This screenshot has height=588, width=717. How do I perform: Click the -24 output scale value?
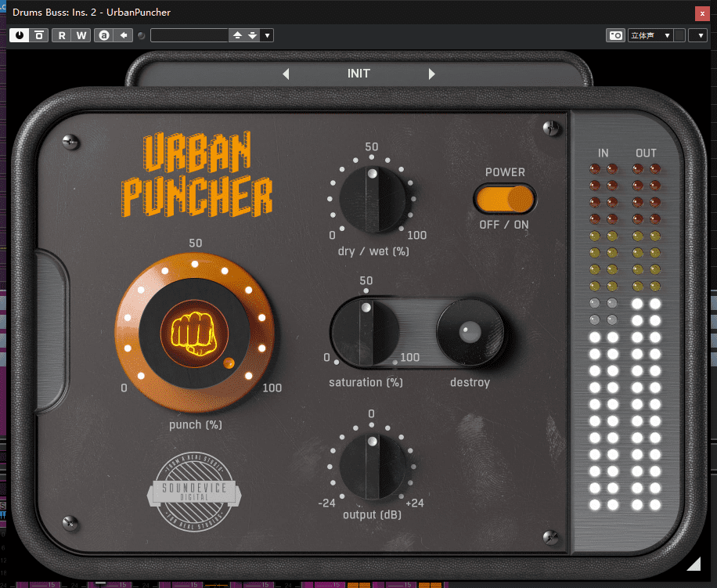coord(327,503)
